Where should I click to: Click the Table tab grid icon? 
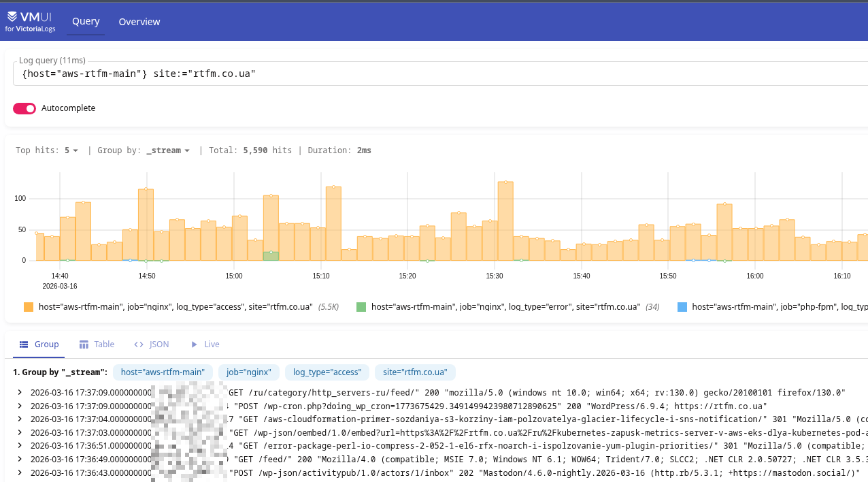[x=84, y=344]
